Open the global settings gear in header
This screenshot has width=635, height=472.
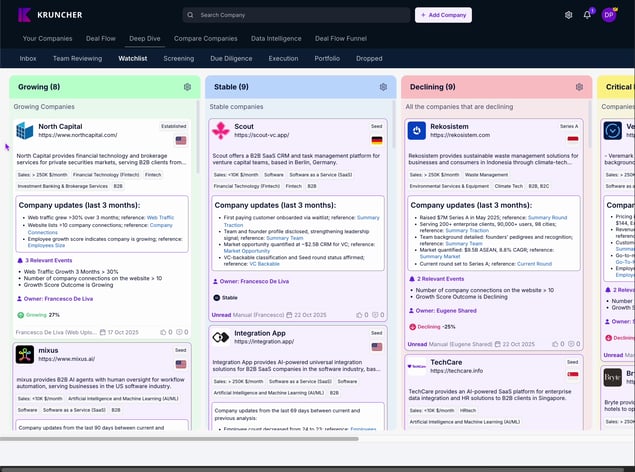(x=569, y=15)
